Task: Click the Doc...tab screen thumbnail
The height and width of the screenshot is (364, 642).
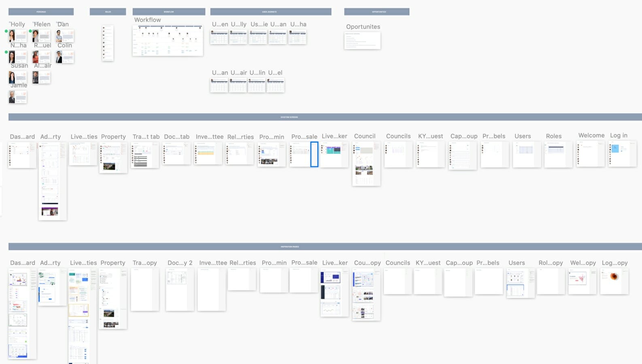Action: coord(177,153)
